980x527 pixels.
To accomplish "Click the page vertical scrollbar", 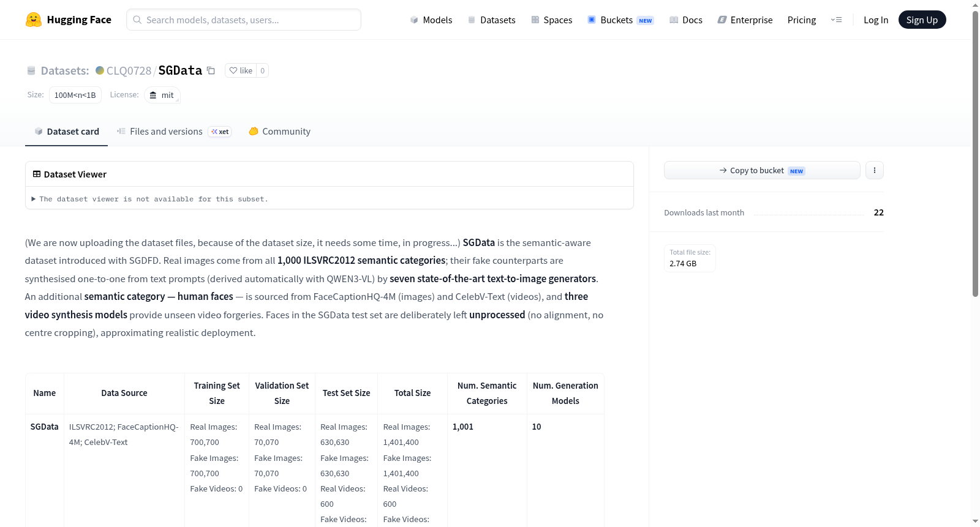I will pos(975,153).
